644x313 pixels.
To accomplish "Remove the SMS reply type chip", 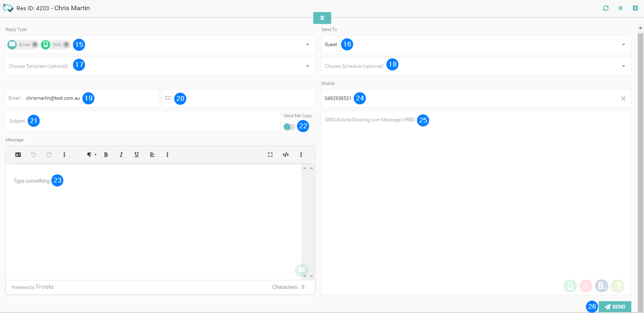I will coord(66,45).
